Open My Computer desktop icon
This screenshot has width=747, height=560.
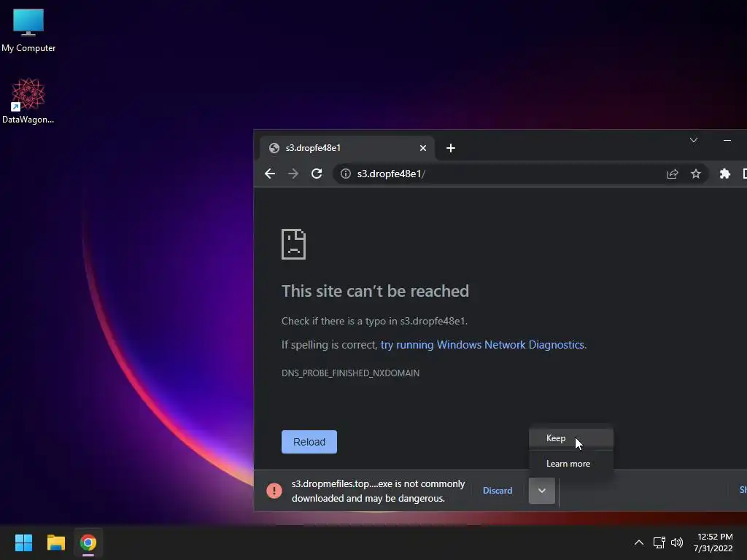28,31
